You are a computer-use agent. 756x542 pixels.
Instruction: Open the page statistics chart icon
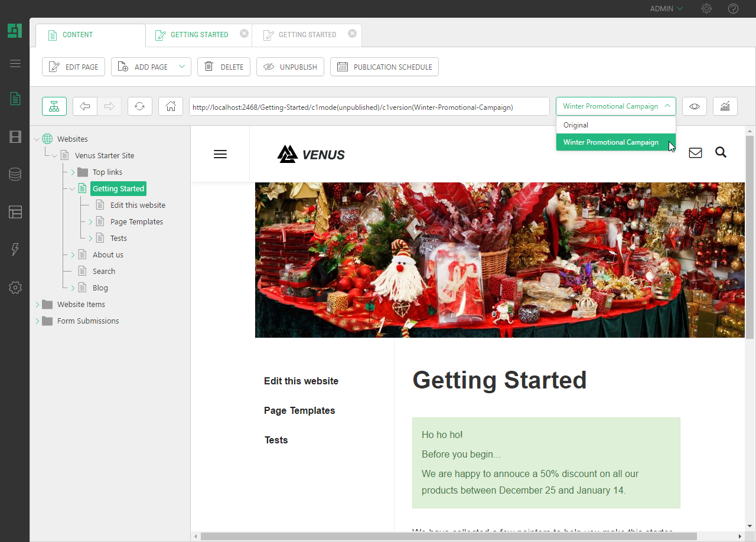[725, 106]
